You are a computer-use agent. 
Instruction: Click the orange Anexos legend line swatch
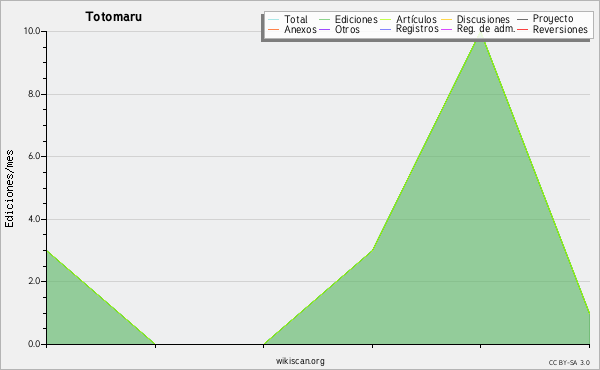(274, 30)
